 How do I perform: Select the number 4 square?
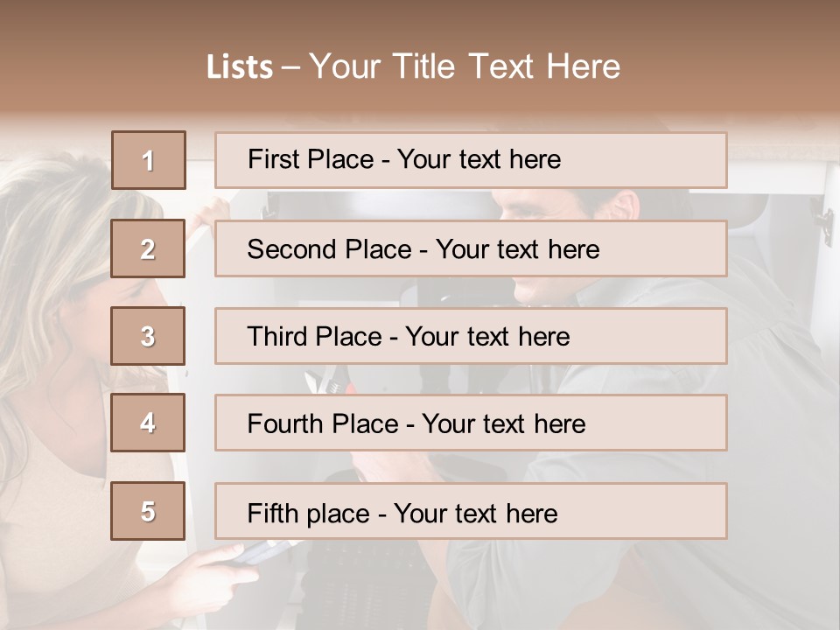tap(148, 423)
